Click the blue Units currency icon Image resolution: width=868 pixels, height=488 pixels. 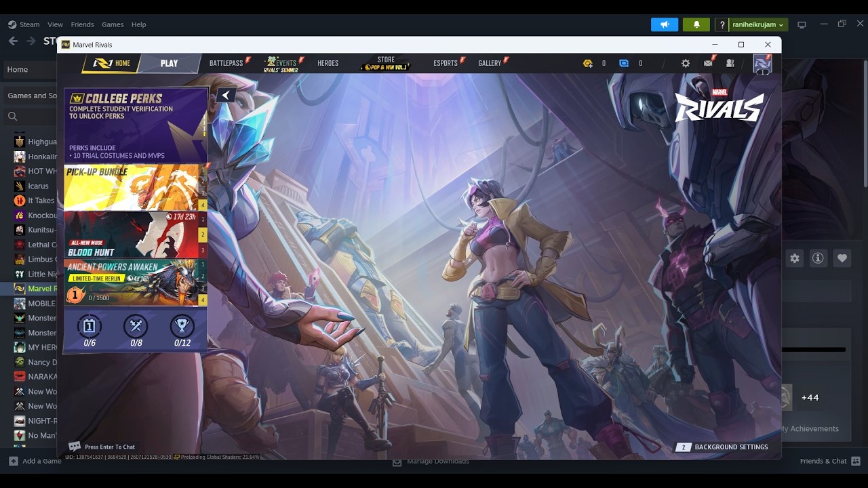(624, 63)
